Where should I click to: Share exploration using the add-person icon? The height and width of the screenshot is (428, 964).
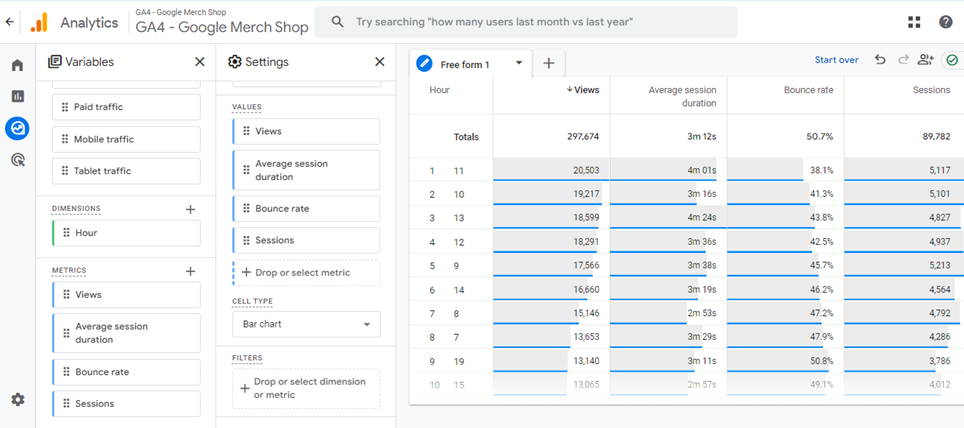[925, 60]
